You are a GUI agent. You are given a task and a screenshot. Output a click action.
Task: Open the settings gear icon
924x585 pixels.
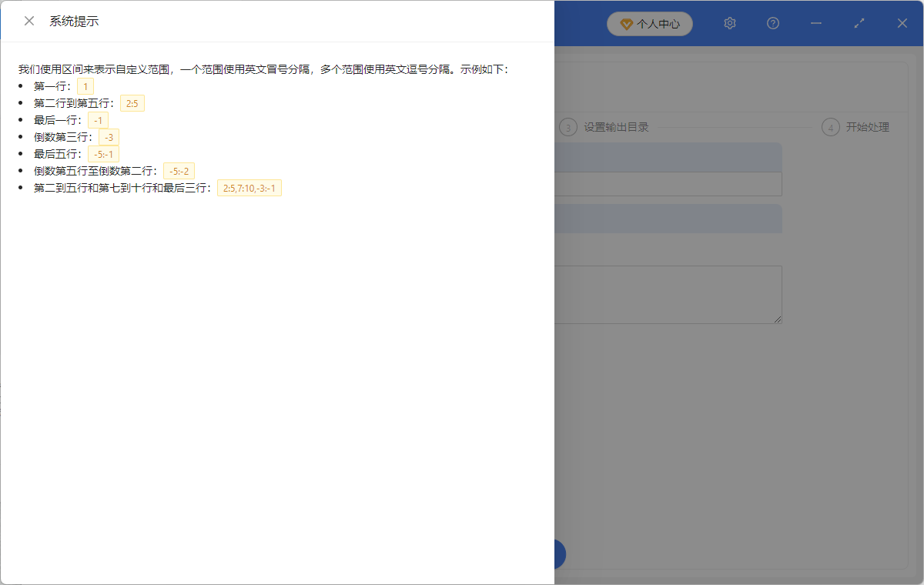pyautogui.click(x=729, y=23)
